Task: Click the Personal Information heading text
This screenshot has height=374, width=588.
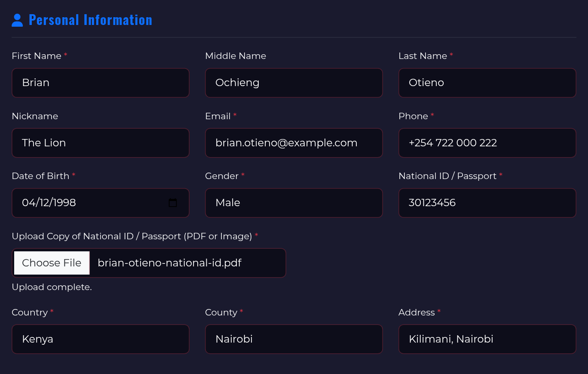Action: pyautogui.click(x=90, y=20)
